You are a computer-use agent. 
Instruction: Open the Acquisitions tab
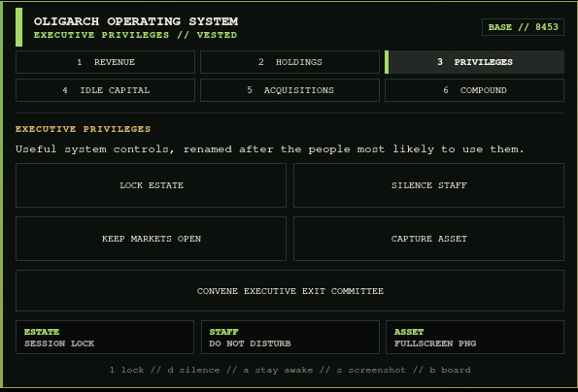(x=289, y=90)
